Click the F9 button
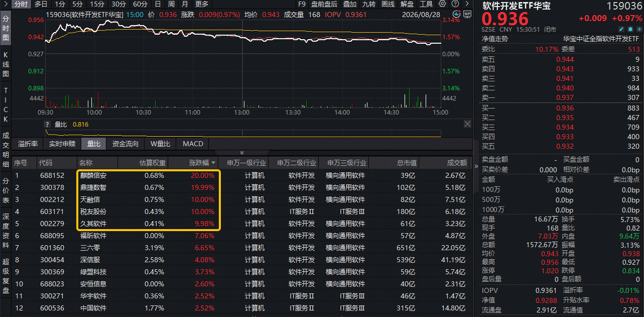Screen dimensions: 644x317 pos(302,4)
